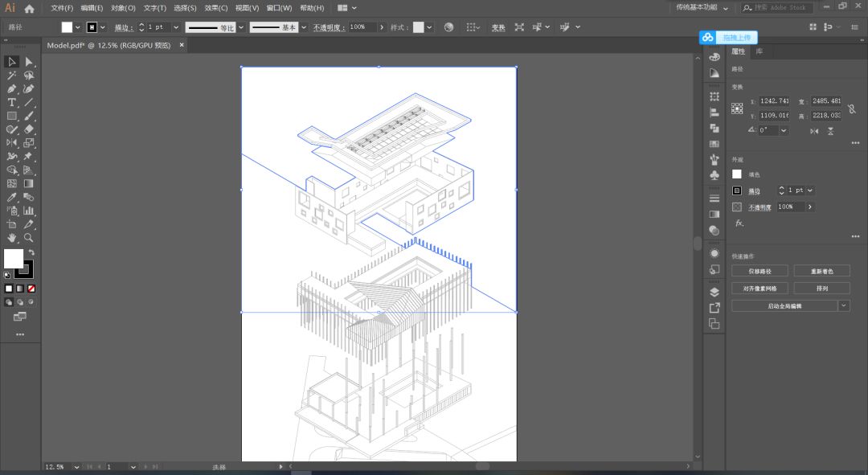Click 重新着色 button
This screenshot has width=868, height=475.
(x=821, y=272)
